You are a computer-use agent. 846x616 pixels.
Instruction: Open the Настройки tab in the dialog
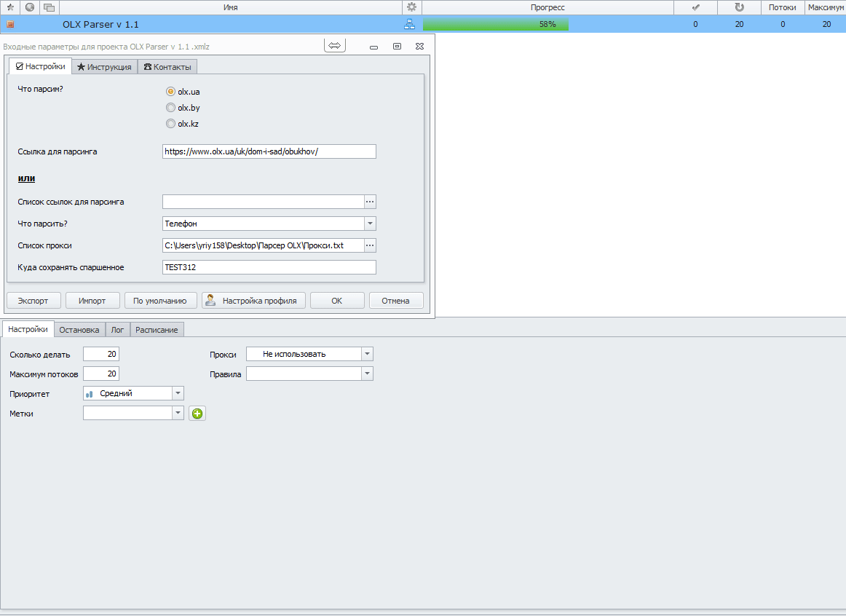point(41,66)
